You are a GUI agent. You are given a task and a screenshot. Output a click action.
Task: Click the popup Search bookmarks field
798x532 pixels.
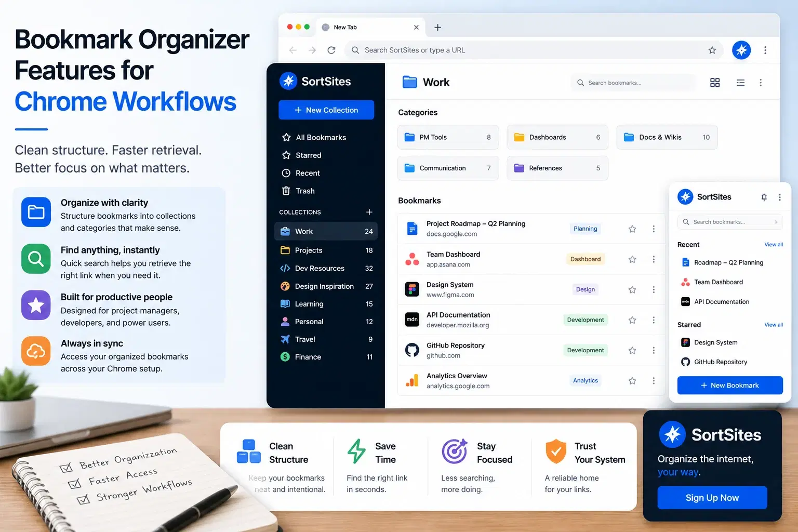point(730,222)
